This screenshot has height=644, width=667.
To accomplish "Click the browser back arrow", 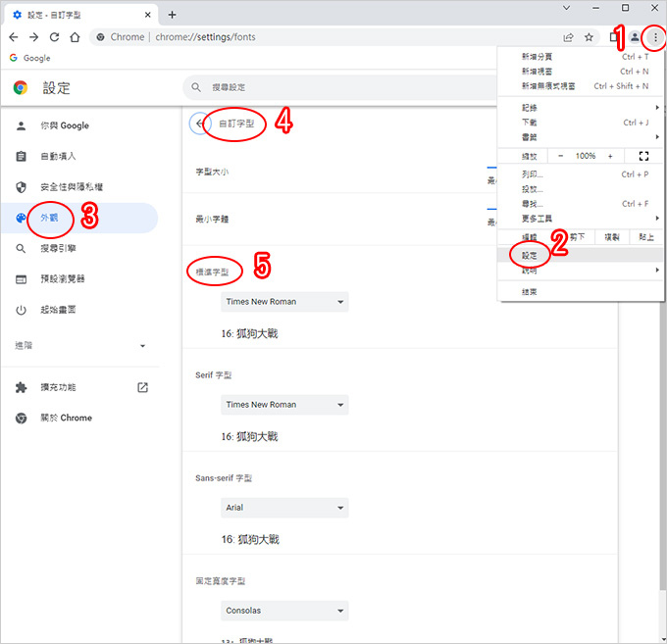I will tap(14, 37).
